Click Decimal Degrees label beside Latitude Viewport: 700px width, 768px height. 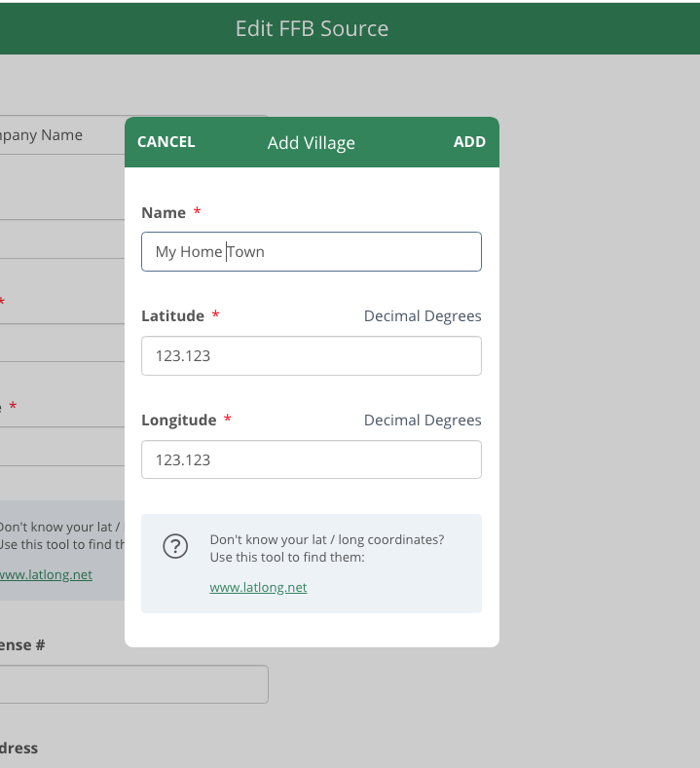tap(423, 316)
